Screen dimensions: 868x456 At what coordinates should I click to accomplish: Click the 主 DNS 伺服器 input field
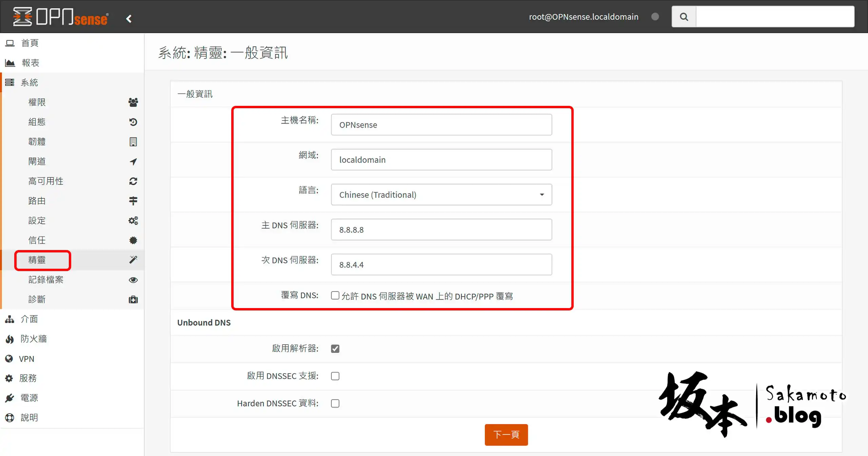click(441, 230)
